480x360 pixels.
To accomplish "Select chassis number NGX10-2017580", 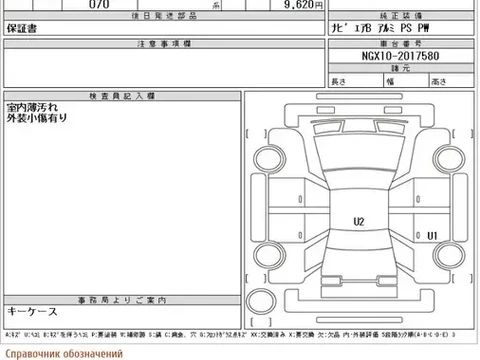I will tap(400, 56).
